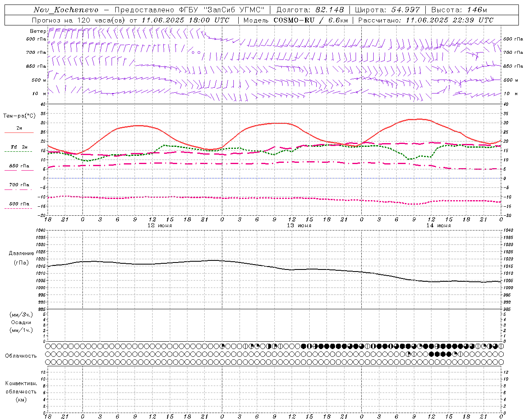The image size is (525, 420).
Task: Click the 2м temperature legend entry
Action: pyautogui.click(x=19, y=128)
